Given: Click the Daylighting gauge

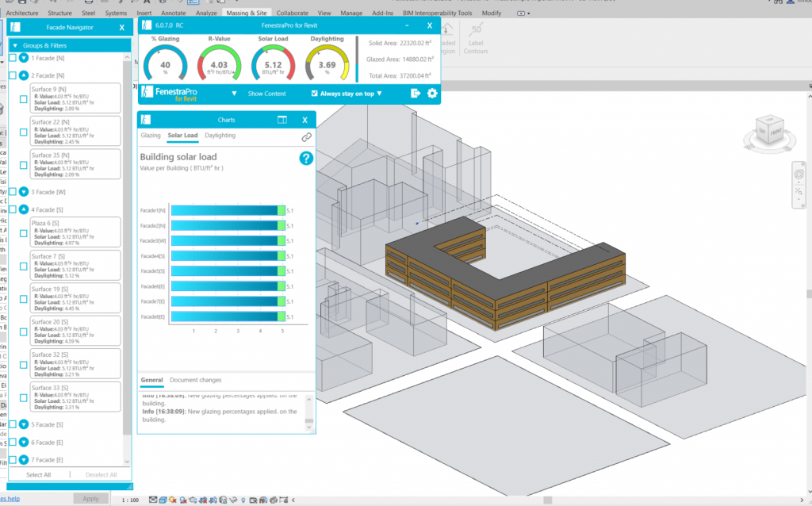Looking at the screenshot, I should click(327, 63).
